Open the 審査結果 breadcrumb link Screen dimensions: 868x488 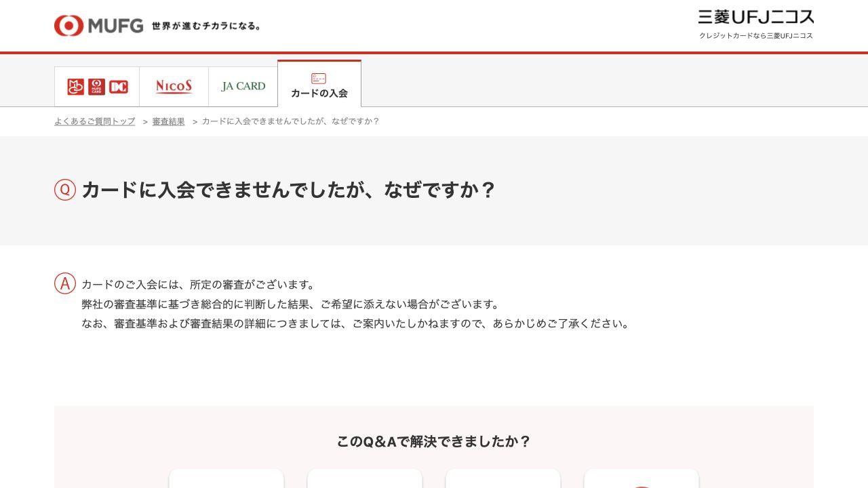pos(168,121)
